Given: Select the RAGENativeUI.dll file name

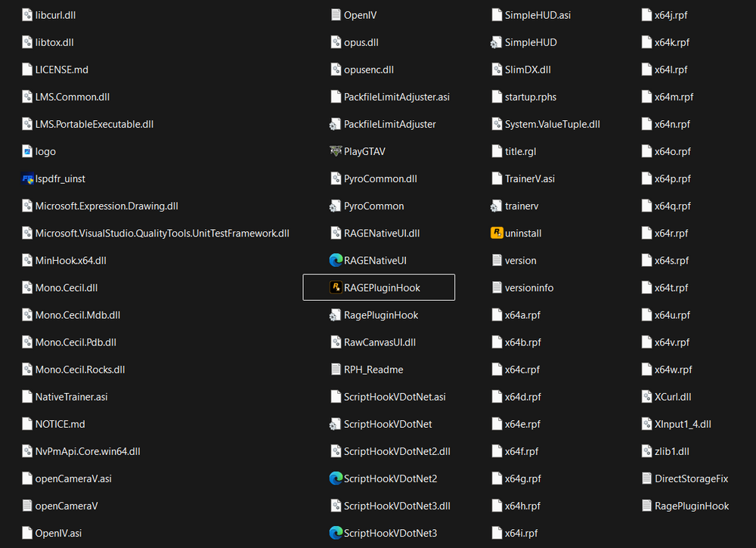Looking at the screenshot, I should click(x=382, y=234).
